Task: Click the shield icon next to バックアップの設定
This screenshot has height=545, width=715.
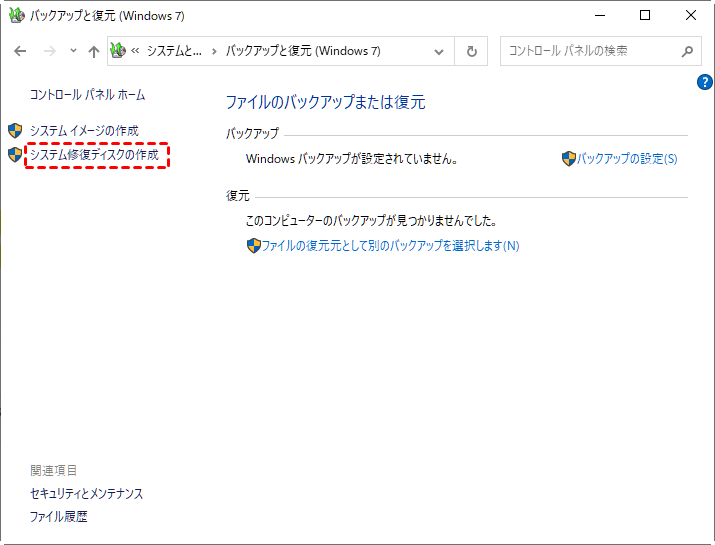Action: tap(569, 159)
